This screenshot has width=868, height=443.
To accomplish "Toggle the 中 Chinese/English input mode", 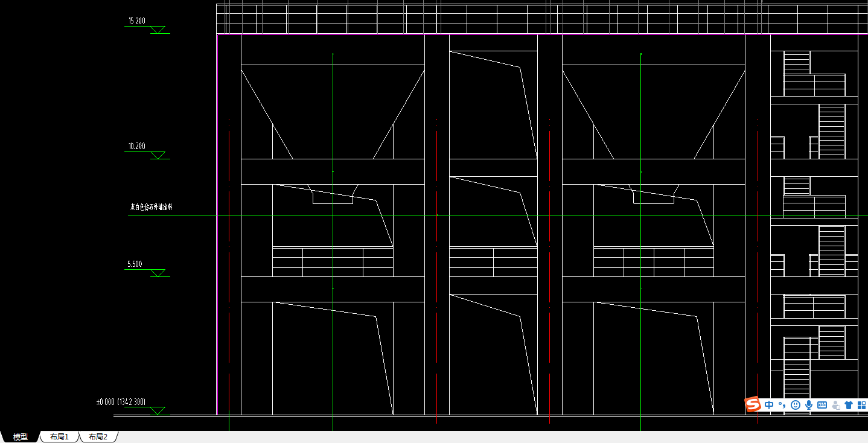I will click(x=769, y=405).
